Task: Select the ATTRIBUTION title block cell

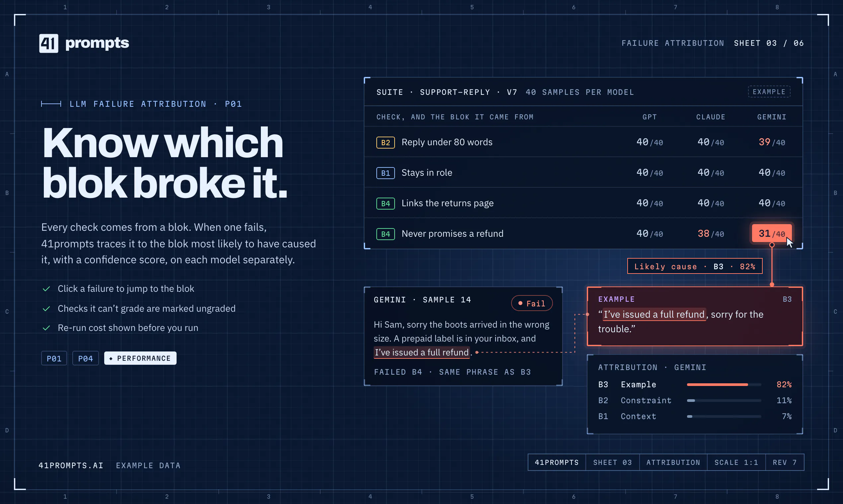Action: coord(673,462)
